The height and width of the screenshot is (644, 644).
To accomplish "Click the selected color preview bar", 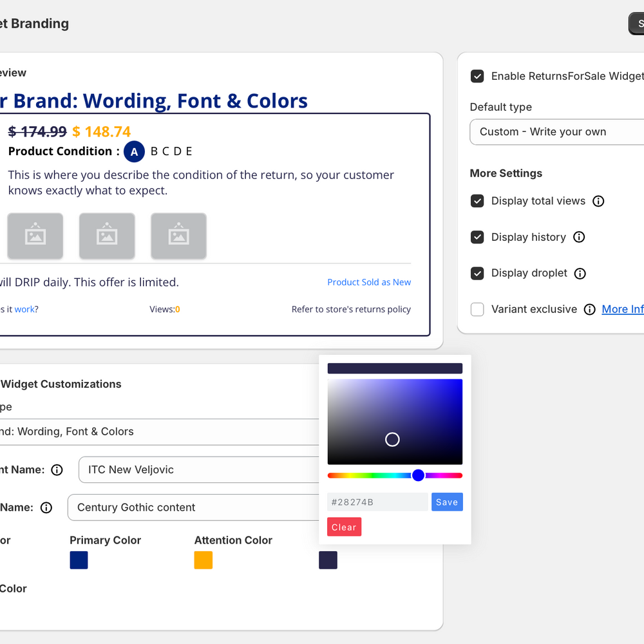I will [x=395, y=368].
